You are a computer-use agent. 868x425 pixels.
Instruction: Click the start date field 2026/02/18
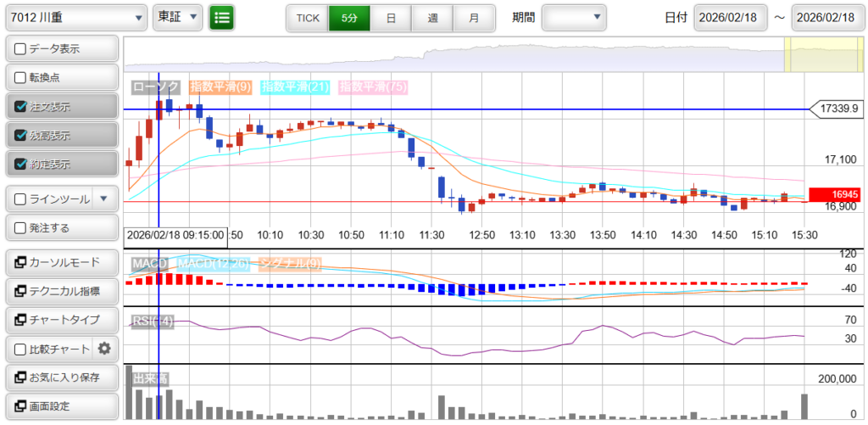click(x=730, y=17)
